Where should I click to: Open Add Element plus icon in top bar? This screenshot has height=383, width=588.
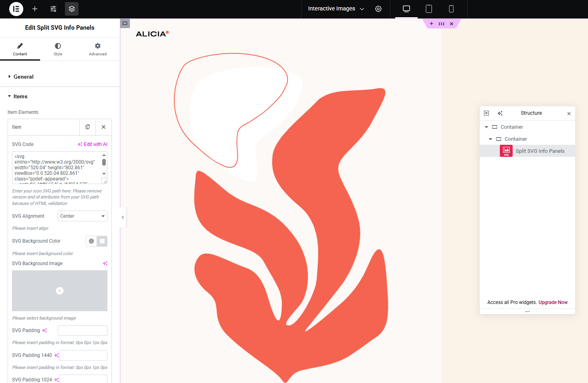(x=35, y=9)
